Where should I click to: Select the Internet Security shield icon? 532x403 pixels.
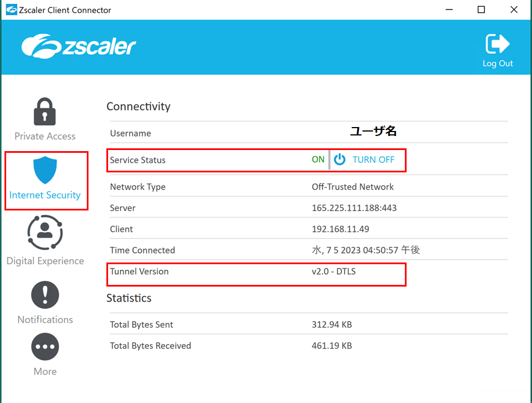coord(45,170)
